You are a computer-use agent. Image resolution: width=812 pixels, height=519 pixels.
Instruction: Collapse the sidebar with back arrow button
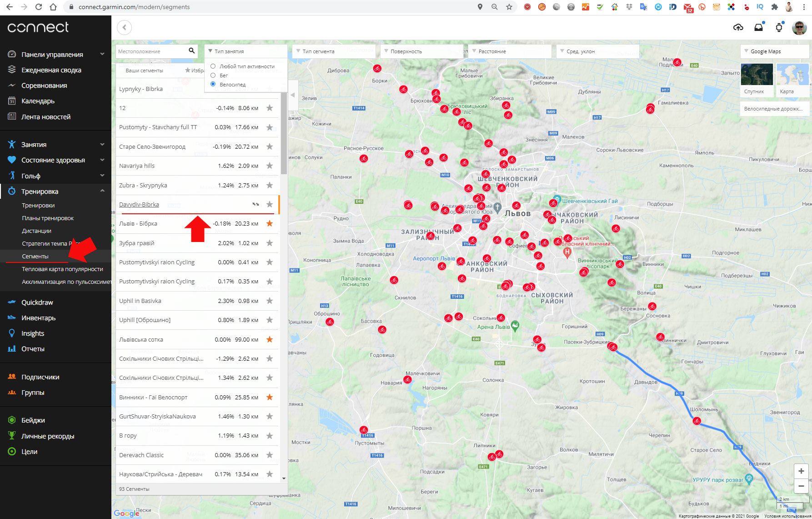point(124,28)
